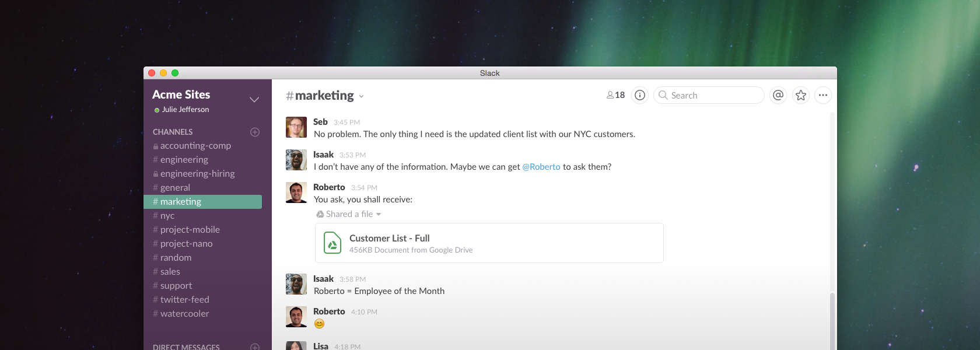Open the project-mobile channel
The height and width of the screenshot is (350, 980).
pos(190,230)
